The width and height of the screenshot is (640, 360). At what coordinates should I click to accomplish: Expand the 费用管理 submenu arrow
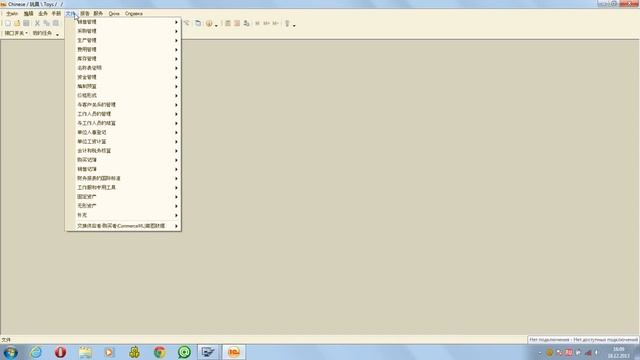(176, 49)
